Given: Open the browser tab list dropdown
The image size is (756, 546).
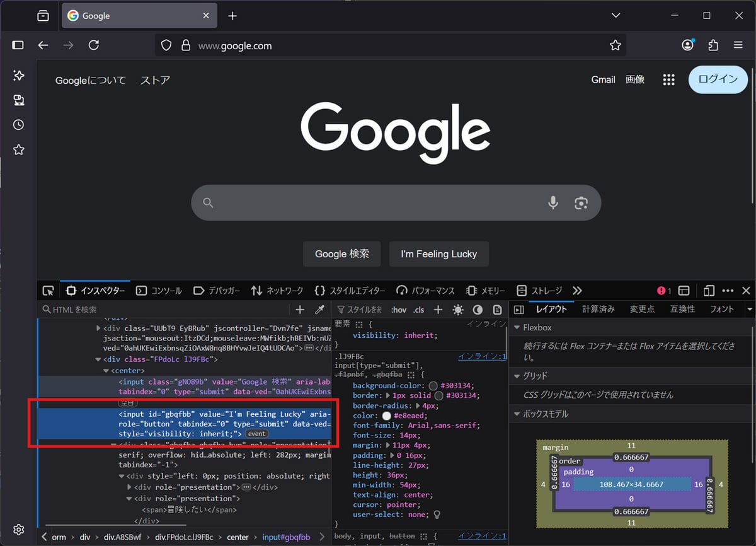Looking at the screenshot, I should 616,16.
